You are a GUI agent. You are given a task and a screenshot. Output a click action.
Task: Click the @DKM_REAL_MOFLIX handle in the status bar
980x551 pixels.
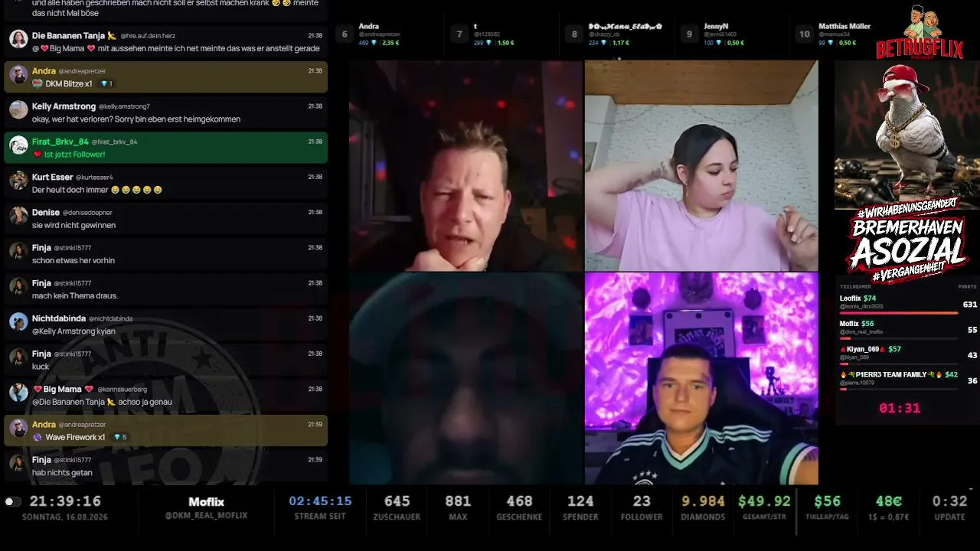tap(206, 516)
